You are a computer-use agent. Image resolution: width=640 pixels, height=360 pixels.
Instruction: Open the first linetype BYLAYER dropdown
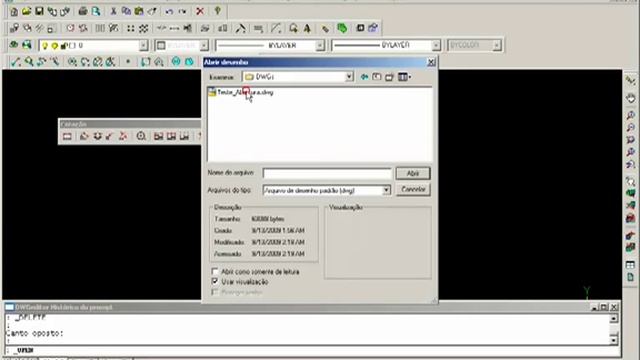pyautogui.click(x=320, y=45)
